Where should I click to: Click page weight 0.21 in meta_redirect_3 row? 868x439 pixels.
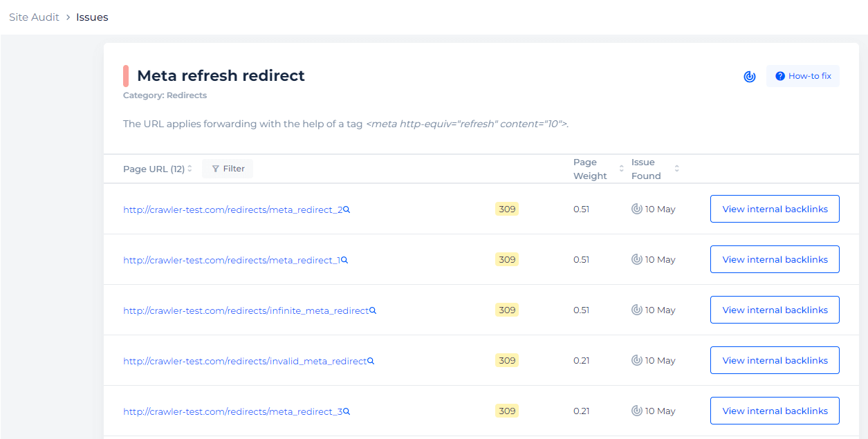(581, 411)
